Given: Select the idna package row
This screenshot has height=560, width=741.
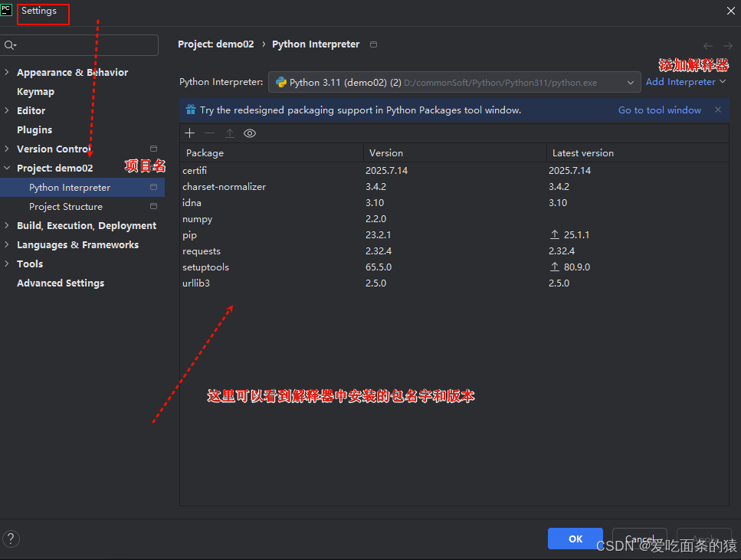Looking at the screenshot, I should (x=454, y=202).
